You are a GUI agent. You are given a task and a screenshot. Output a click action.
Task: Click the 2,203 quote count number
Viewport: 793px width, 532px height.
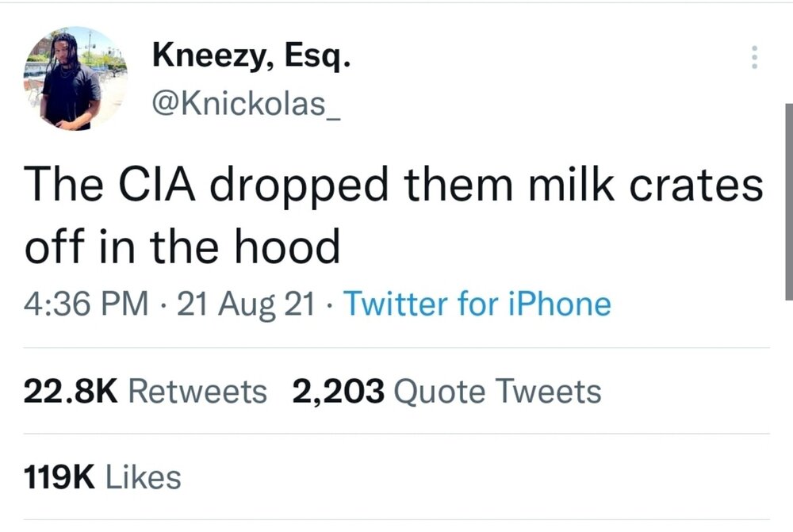click(x=339, y=391)
